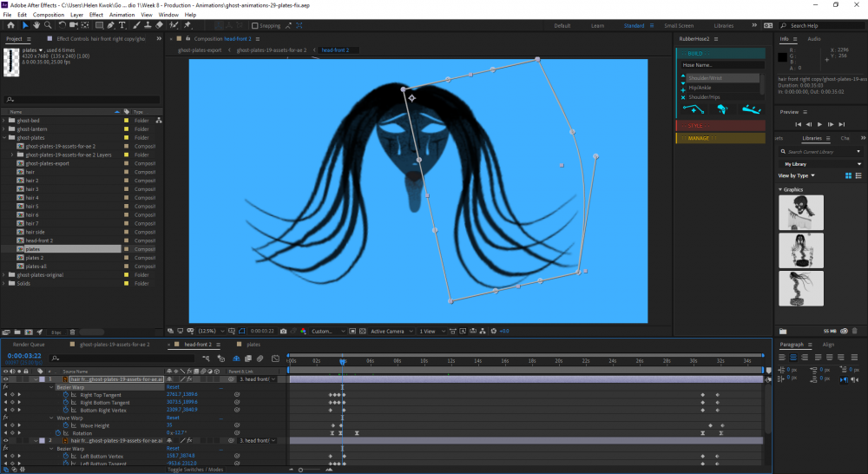Click RubberHose auto-flop right icon

[x=751, y=109]
